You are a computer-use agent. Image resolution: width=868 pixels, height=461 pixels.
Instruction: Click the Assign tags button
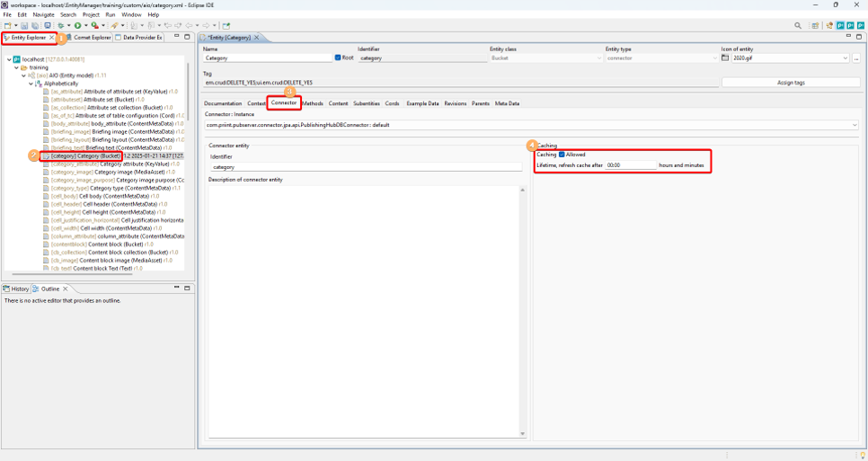point(791,83)
